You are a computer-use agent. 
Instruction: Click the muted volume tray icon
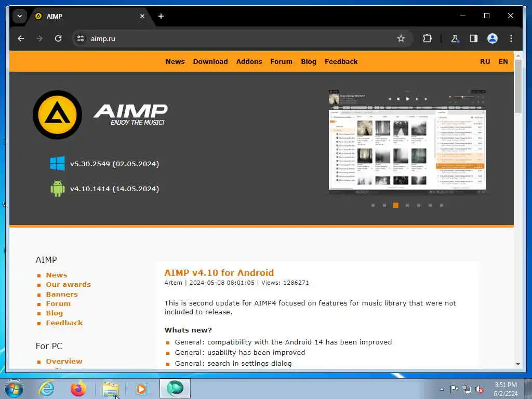pos(480,389)
